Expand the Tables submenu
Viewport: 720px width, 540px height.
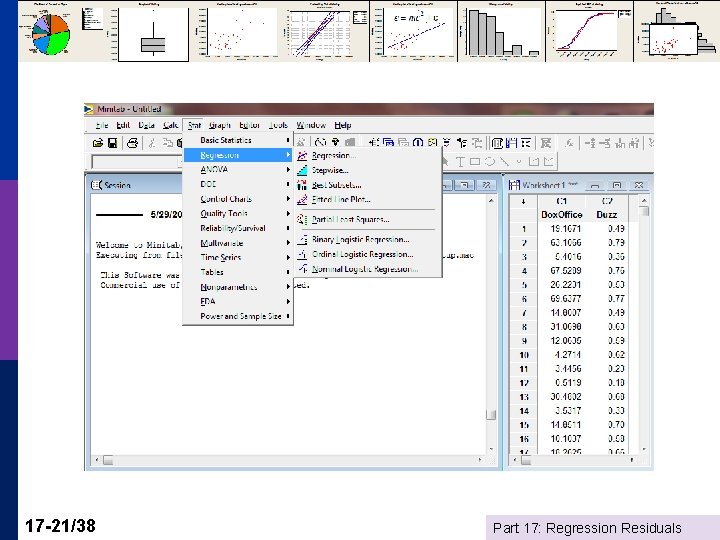(x=238, y=272)
